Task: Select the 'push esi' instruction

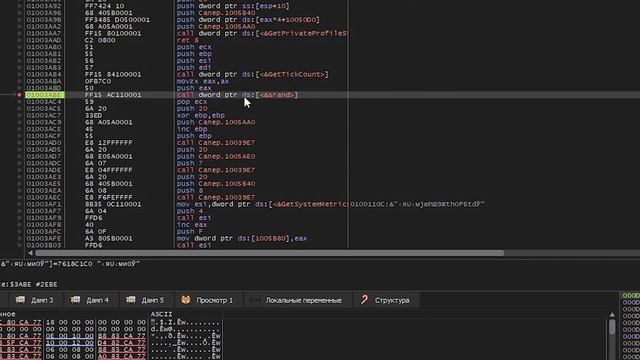Action: 194,60
